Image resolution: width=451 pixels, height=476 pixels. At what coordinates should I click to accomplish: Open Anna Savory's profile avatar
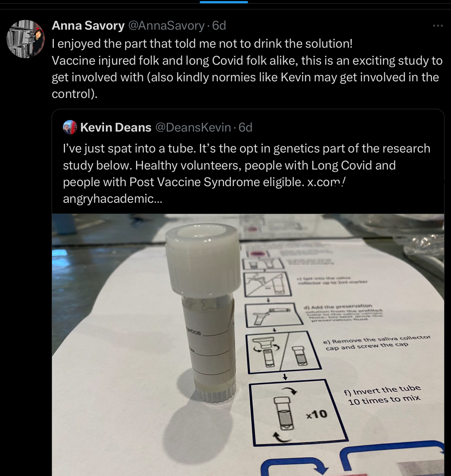click(x=26, y=39)
